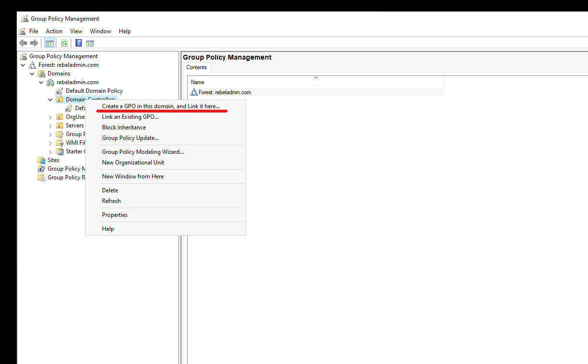Click the OrgUse OU icon in the tree
This screenshot has width=588, height=364.
pyautogui.click(x=60, y=117)
